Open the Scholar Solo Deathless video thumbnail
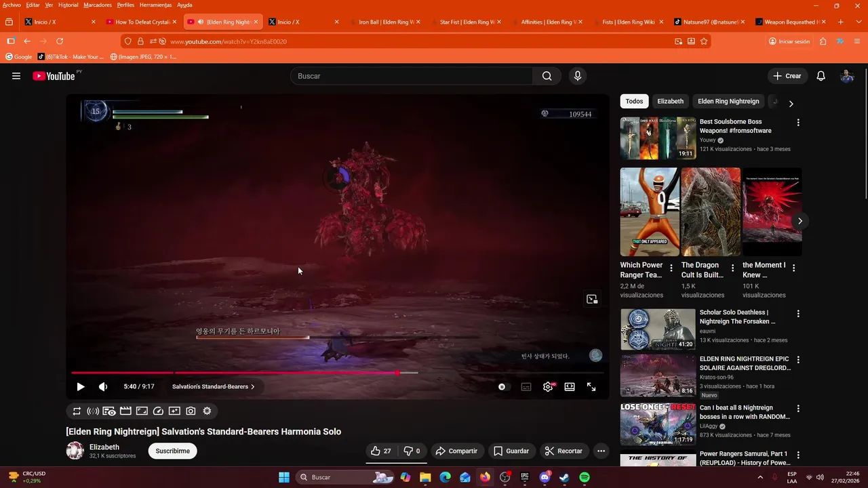 (658, 329)
